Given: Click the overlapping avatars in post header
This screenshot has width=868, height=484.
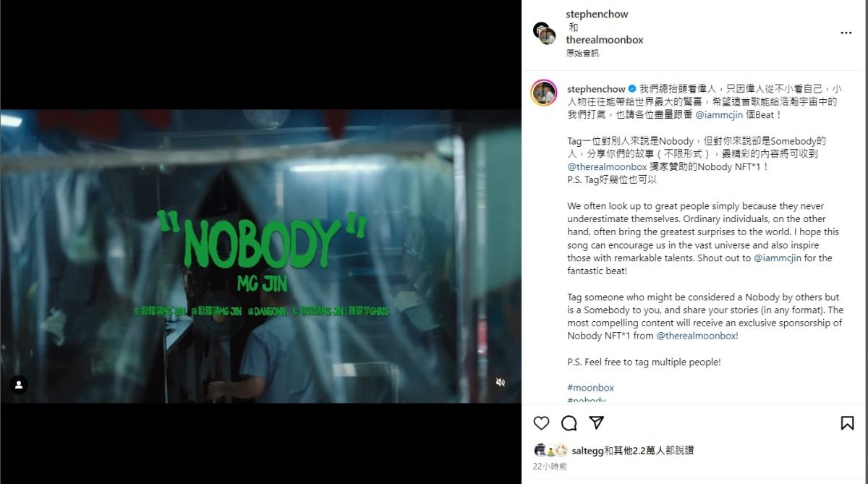Looking at the screenshot, I should point(544,33).
